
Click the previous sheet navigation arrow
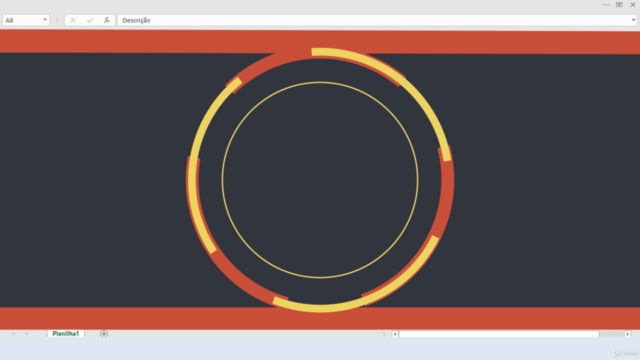pos(13,334)
